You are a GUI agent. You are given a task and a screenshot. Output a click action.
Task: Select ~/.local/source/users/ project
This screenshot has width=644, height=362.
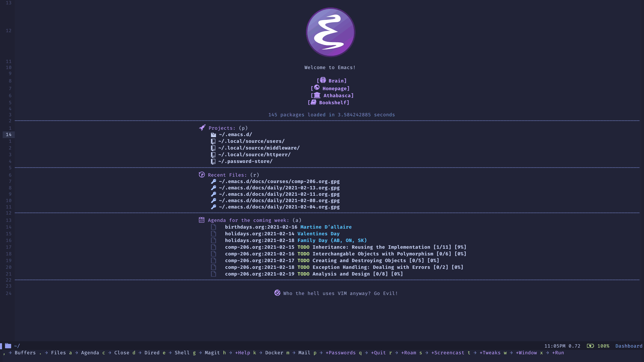pyautogui.click(x=251, y=140)
